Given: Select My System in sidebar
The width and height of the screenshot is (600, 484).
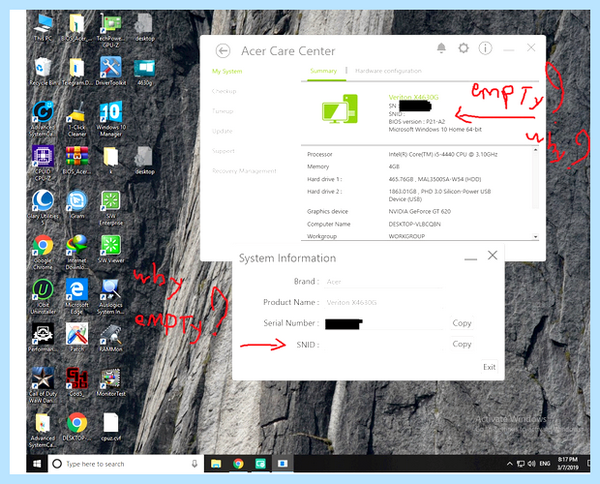Looking at the screenshot, I should 227,71.
